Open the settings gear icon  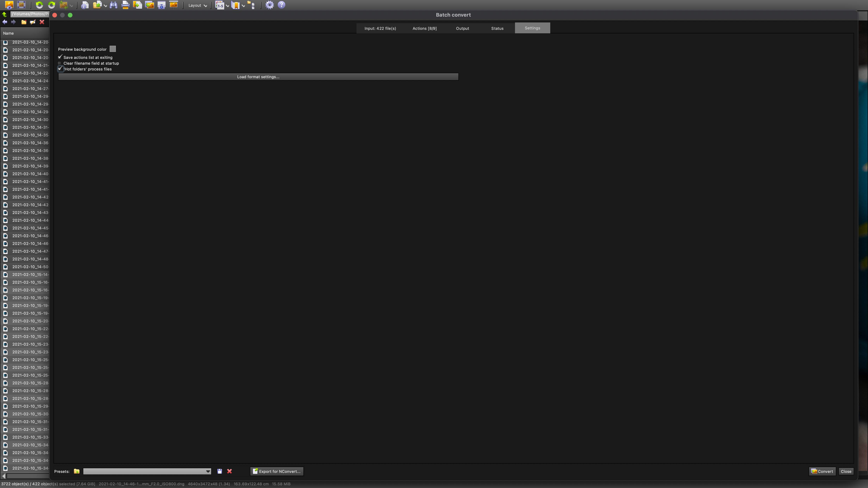tap(269, 5)
